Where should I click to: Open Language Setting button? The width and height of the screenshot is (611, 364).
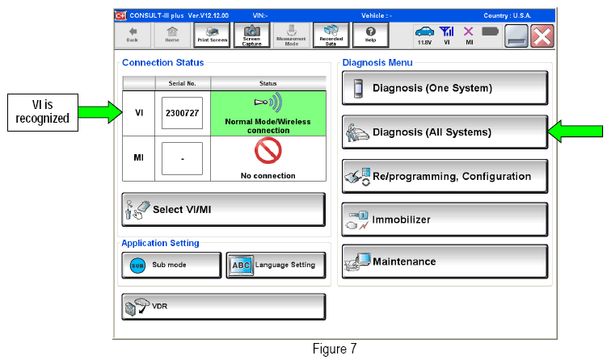276,265
